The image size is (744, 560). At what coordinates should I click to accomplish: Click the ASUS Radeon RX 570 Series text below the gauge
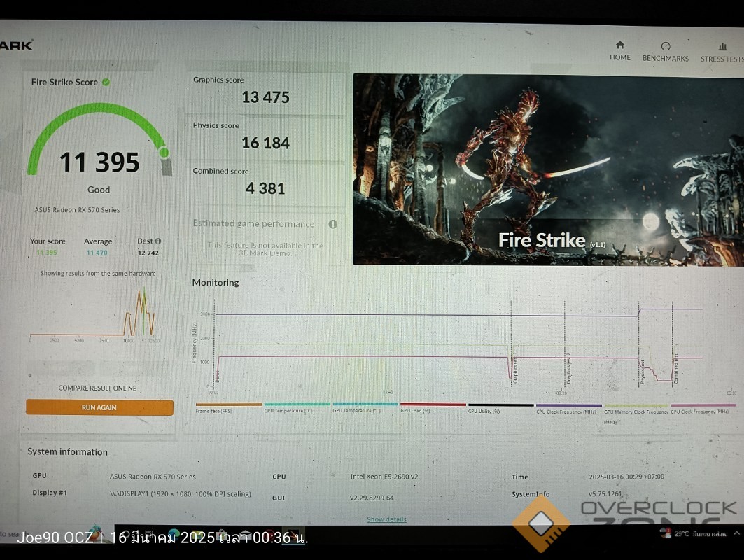[77, 210]
